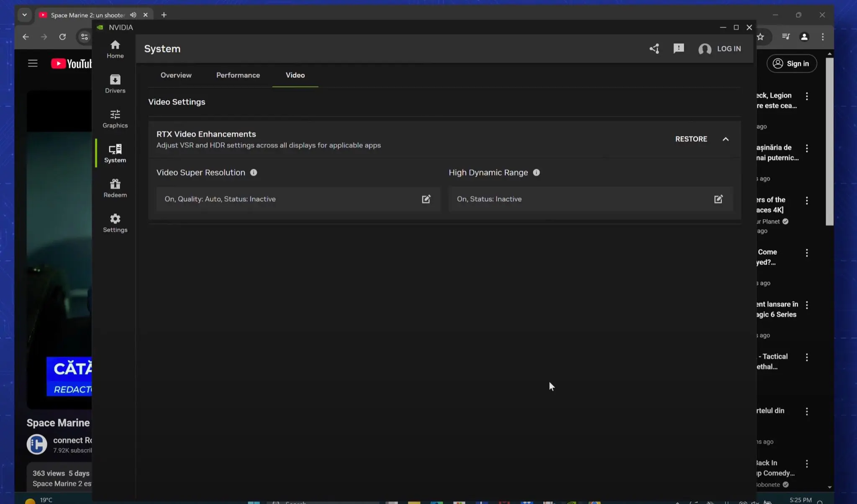Viewport: 857px width, 504px height.
Task: Click the YouTube logo
Action: pyautogui.click(x=71, y=64)
